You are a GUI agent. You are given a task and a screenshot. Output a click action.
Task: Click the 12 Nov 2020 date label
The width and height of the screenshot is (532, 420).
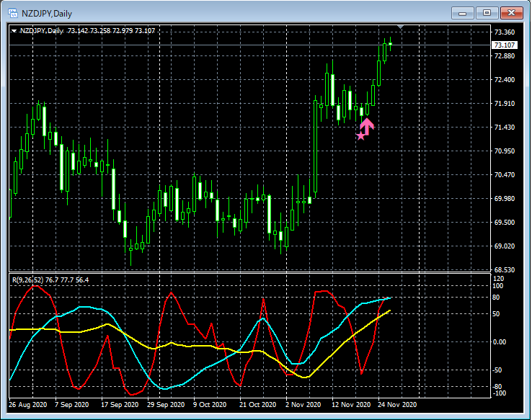[x=351, y=405]
